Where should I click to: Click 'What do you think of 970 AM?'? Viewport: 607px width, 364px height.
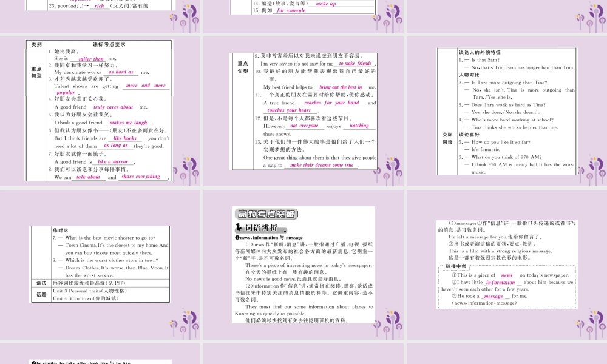click(506, 157)
